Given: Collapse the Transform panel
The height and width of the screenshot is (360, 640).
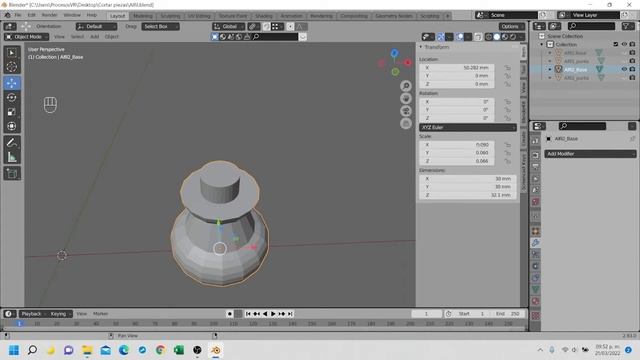Looking at the screenshot, I should point(421,47).
